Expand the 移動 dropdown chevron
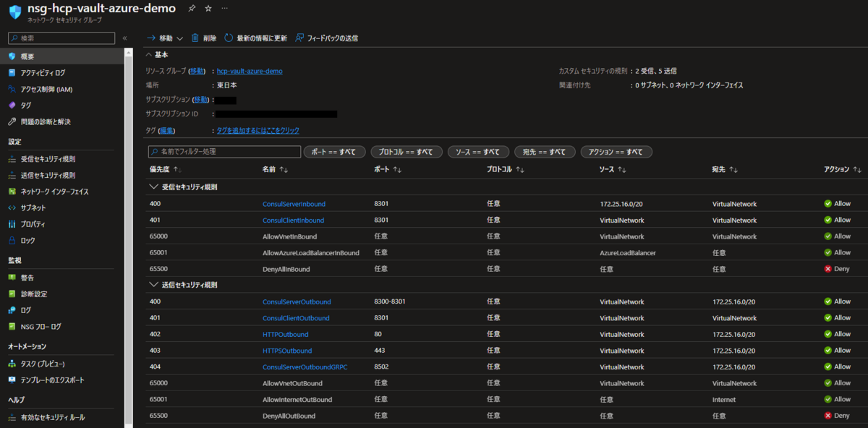The height and width of the screenshot is (428, 868). 179,38
